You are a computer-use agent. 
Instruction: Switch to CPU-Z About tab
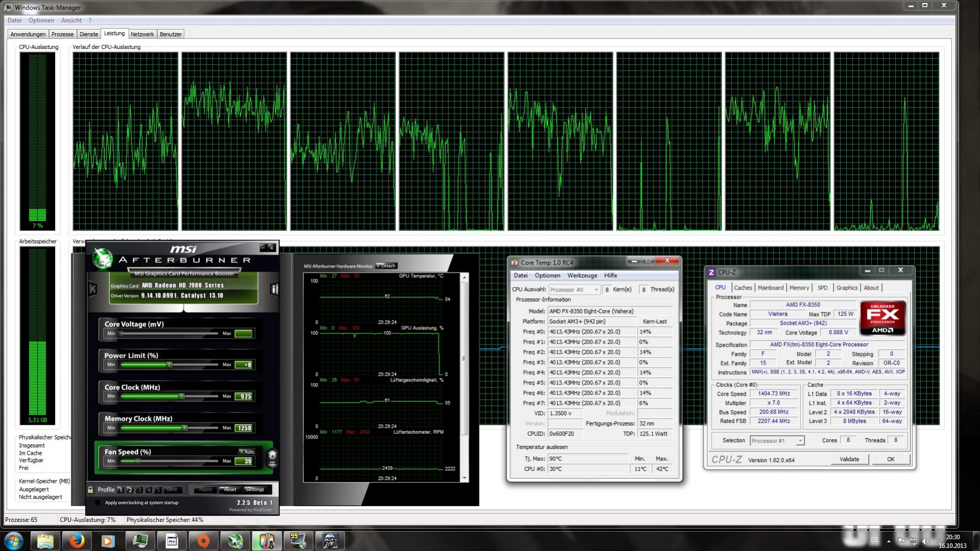871,288
